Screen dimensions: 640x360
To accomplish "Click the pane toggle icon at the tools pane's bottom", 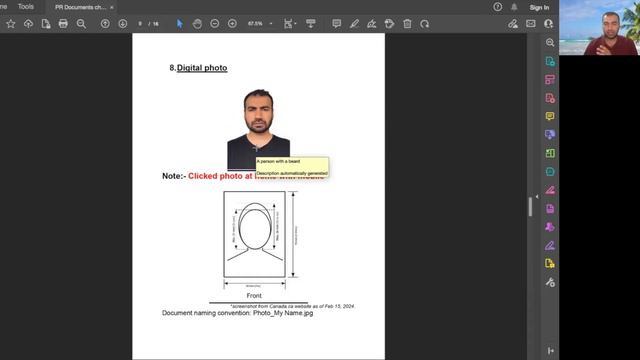I will [551, 351].
